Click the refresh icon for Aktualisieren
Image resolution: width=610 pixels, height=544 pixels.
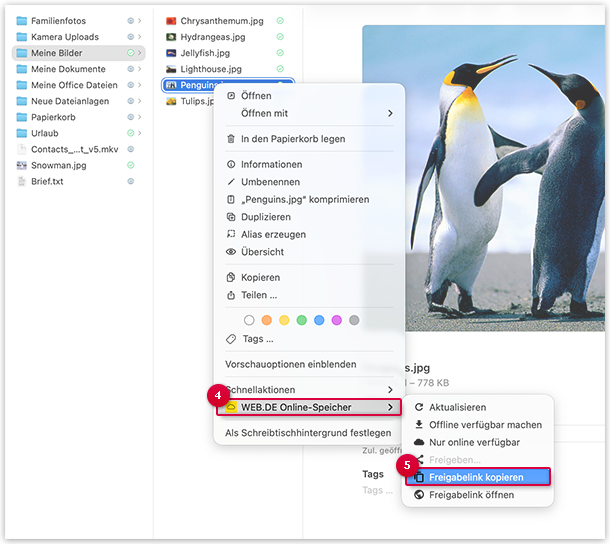click(418, 408)
